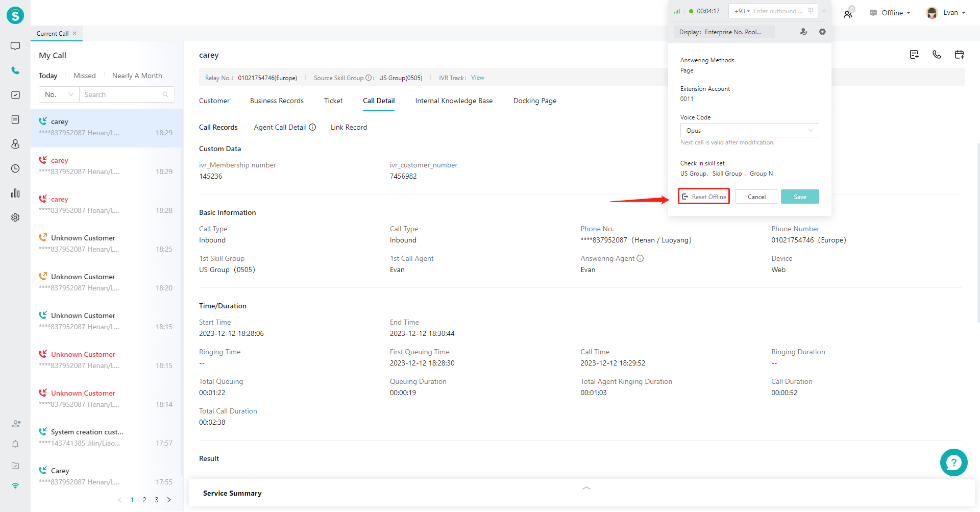Open Display Enterprise No. Pool selector
Image resolution: width=980 pixels, height=512 pixels.
click(724, 32)
